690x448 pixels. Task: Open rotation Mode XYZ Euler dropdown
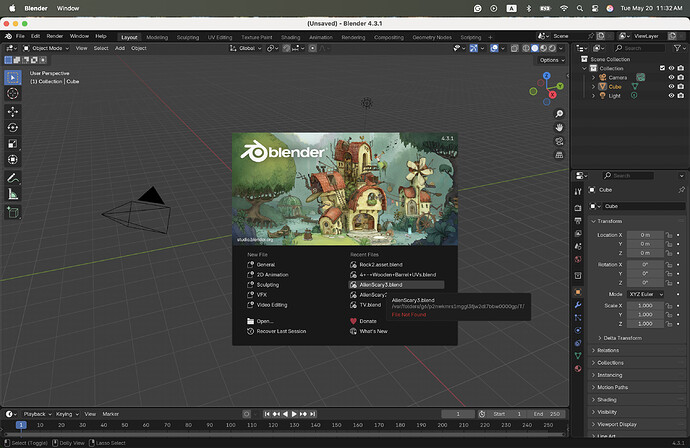pyautogui.click(x=646, y=294)
